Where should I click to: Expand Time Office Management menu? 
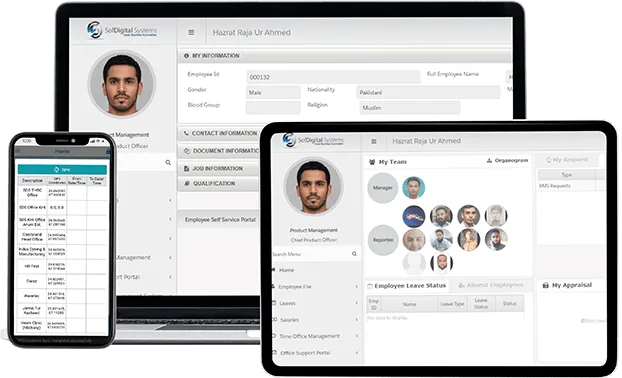[x=315, y=336]
